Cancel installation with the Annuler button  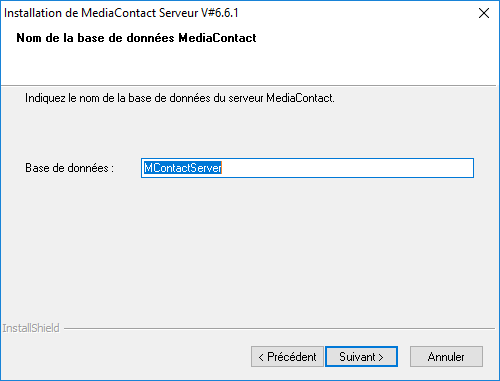[x=446, y=357]
